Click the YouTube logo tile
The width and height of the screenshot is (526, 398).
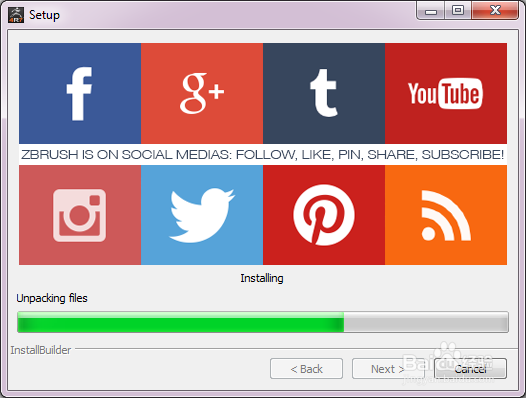[446, 93]
